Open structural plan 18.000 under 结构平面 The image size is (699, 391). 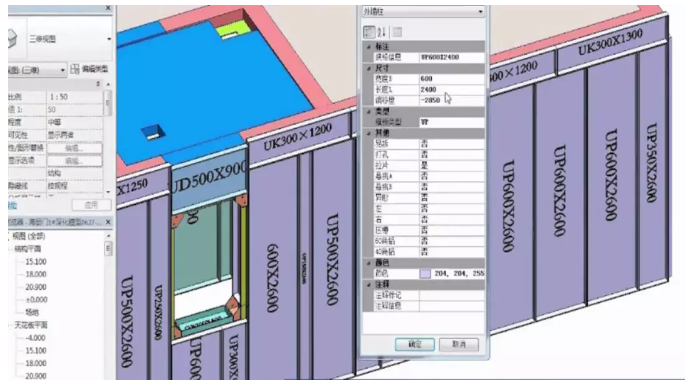coord(36,274)
